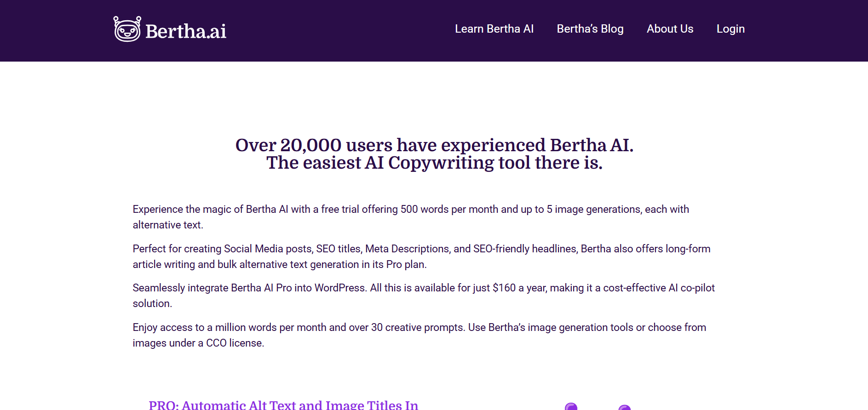
Task: Click the 'solution.' word after co-pilot
Action: [152, 304]
